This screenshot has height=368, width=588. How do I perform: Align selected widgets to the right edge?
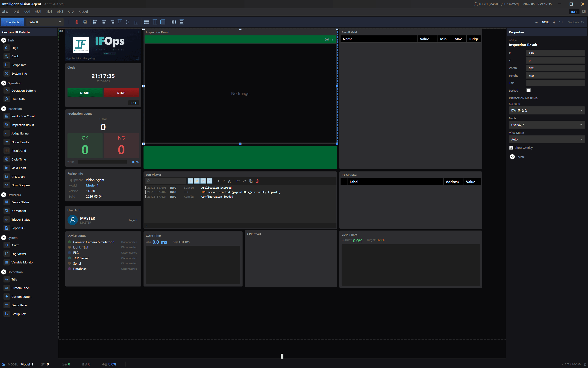112,22
